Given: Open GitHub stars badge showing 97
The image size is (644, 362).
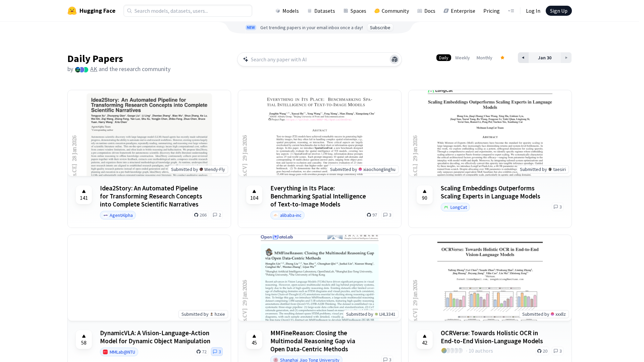Looking at the screenshot, I should tap(372, 215).
